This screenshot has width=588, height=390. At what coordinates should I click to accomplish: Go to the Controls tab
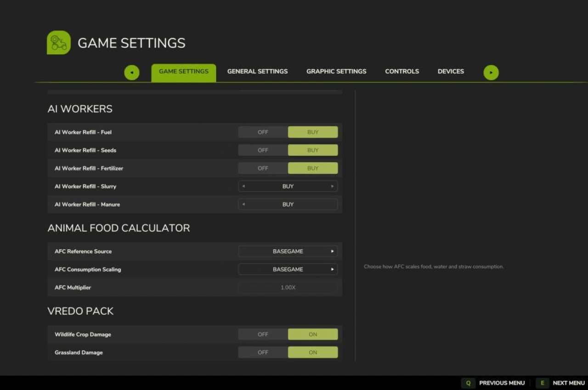(402, 72)
